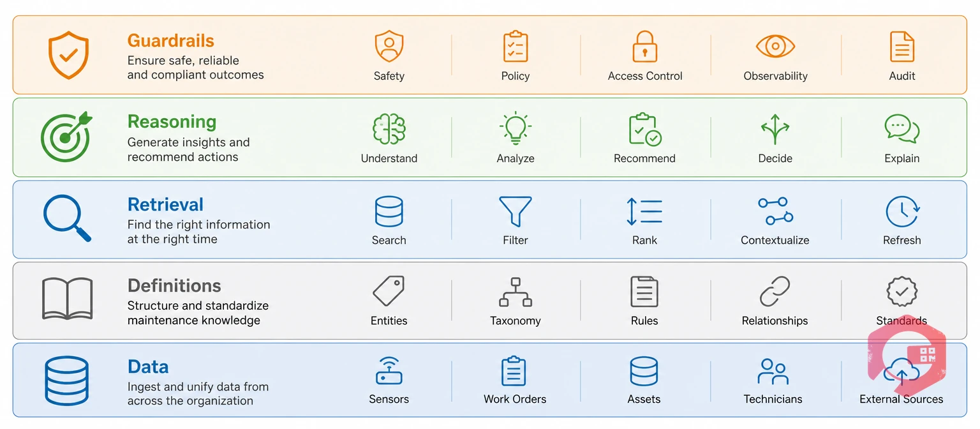Click the Search database cylinder icon
980x429 pixels.
coord(389,211)
